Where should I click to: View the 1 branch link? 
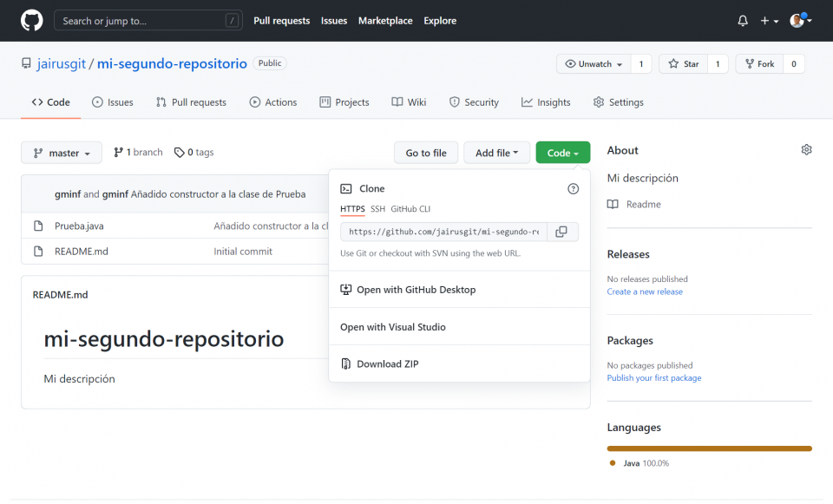(x=138, y=153)
